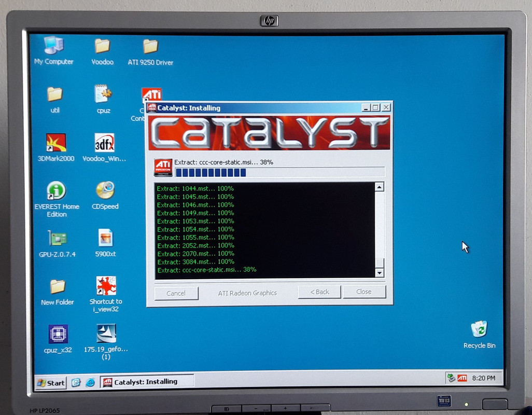
Task: Click log line Extract: 1046.mst... 100%
Action: 195,205
